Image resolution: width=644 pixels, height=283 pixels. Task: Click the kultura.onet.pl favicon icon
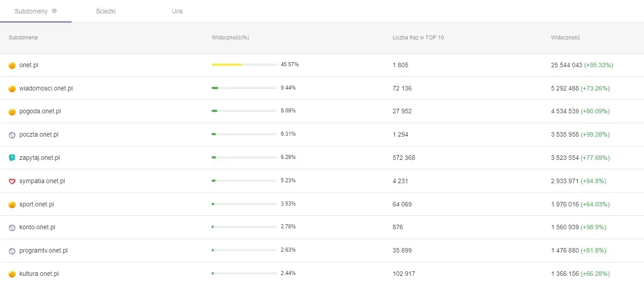[x=12, y=274]
